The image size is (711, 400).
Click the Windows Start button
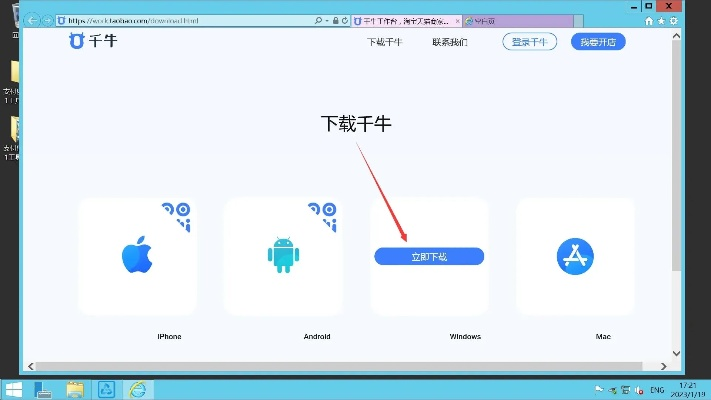pyautogui.click(x=15, y=389)
